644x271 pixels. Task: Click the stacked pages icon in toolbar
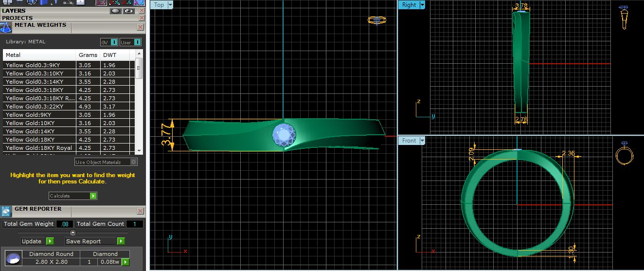pyautogui.click(x=81, y=2)
